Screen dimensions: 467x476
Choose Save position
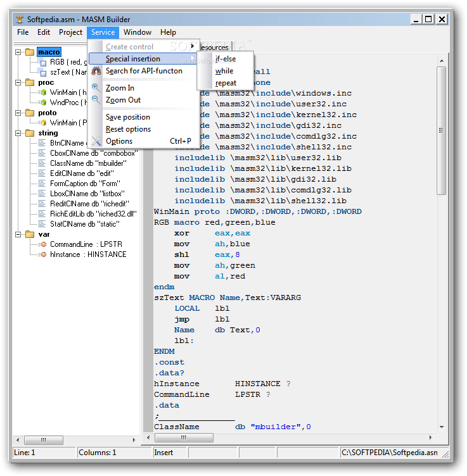[144, 117]
